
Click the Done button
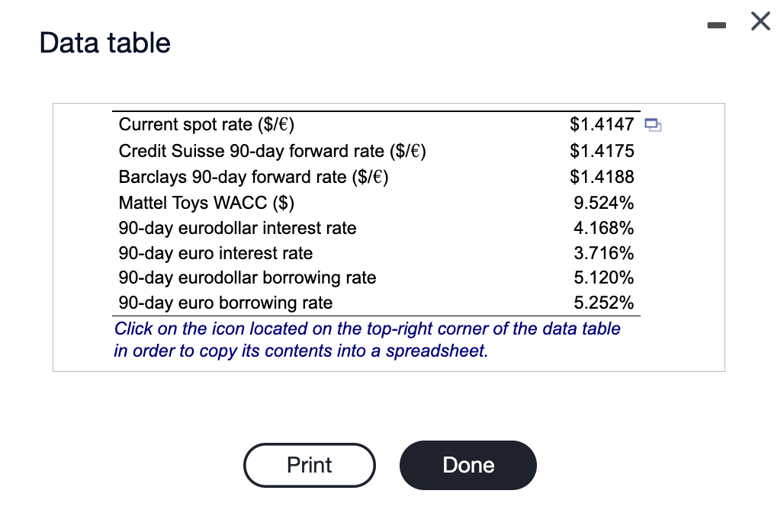tap(468, 465)
